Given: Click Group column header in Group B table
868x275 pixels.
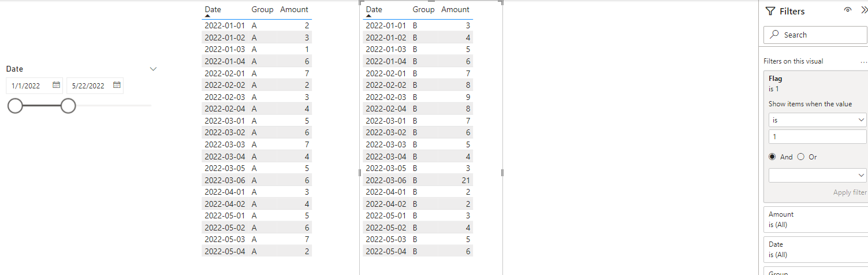Looking at the screenshot, I should coord(423,9).
